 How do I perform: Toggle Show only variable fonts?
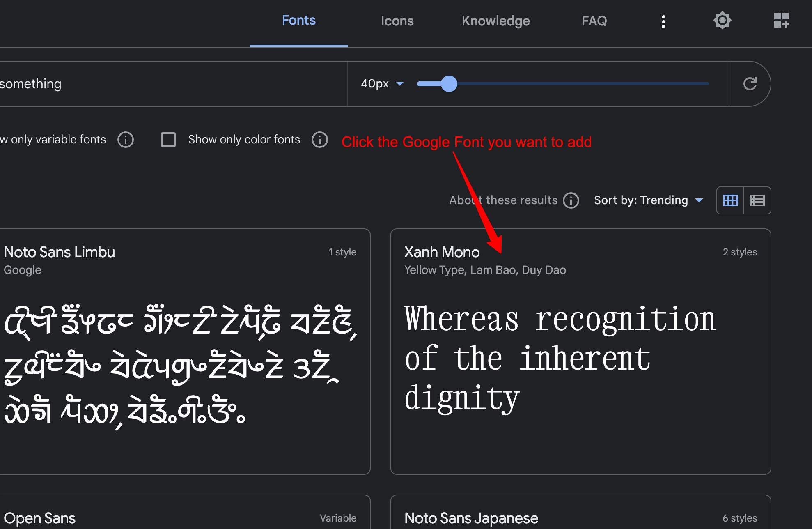[53, 140]
